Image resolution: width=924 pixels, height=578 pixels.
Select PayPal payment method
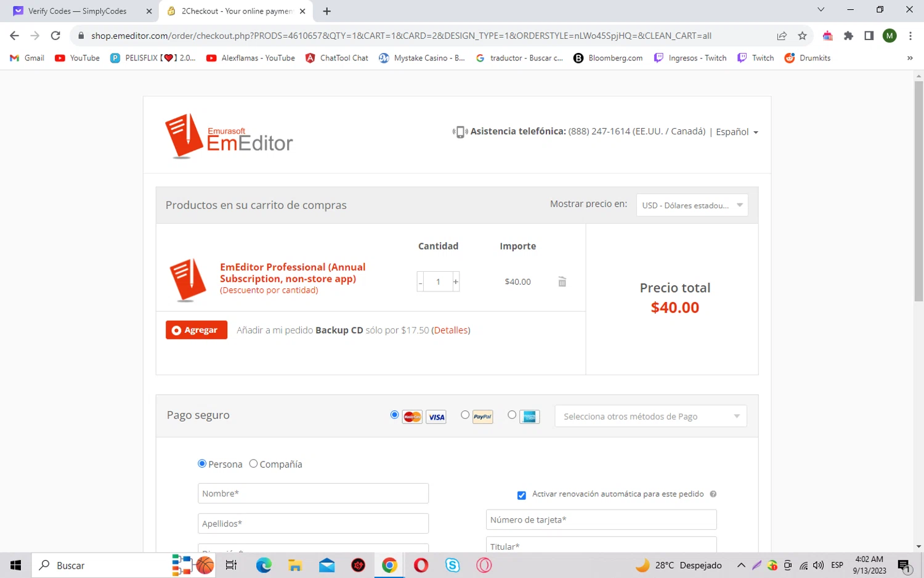[x=465, y=415]
